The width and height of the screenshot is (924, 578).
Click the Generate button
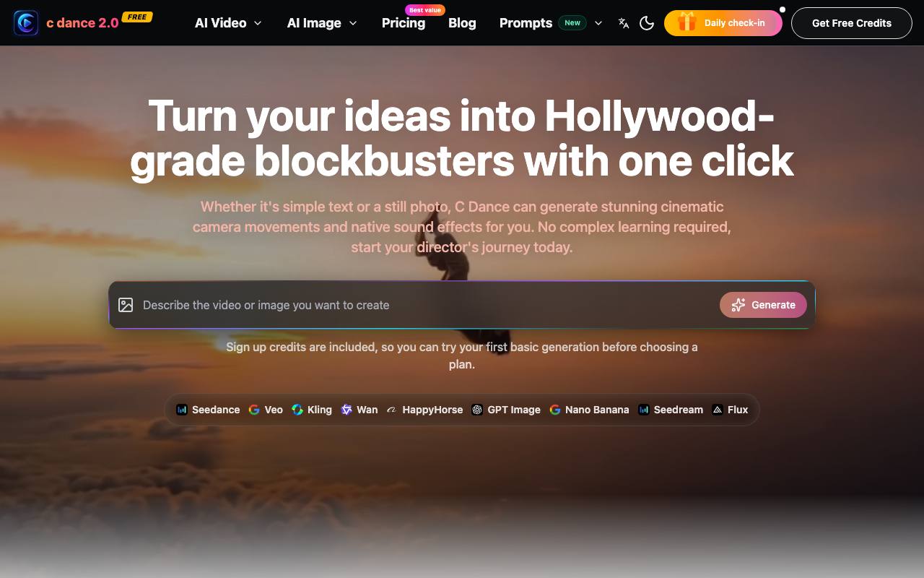pos(763,305)
